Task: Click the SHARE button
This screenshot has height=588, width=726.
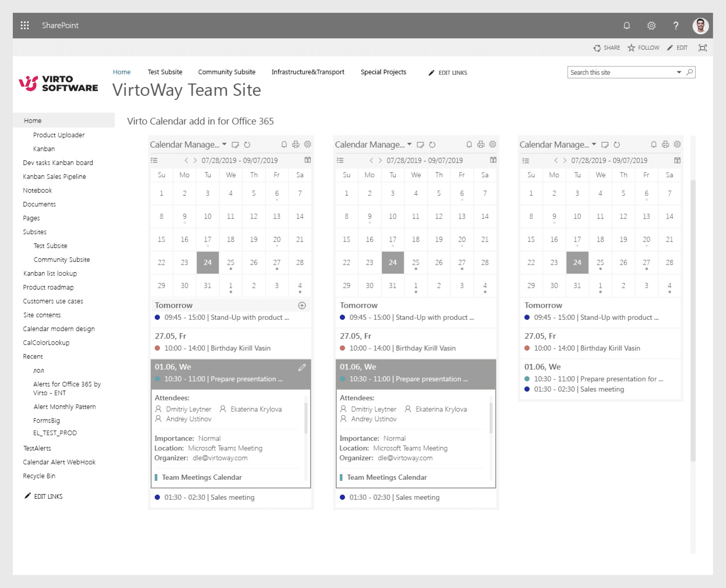Action: (607, 48)
